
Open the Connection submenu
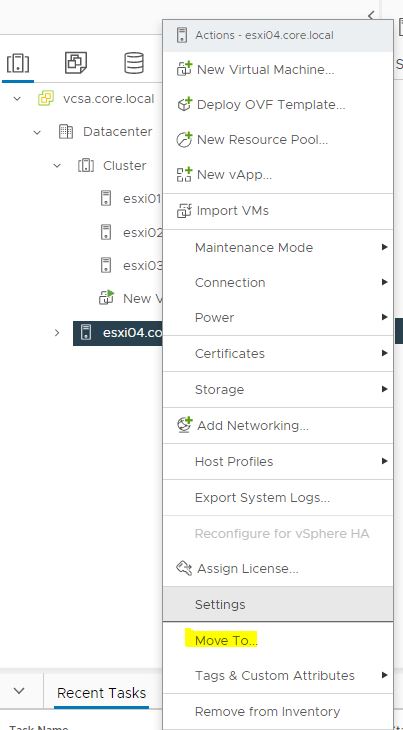278,282
